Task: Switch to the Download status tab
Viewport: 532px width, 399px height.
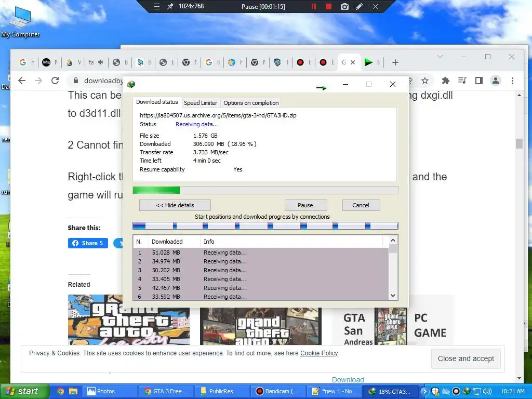Action: [x=157, y=102]
